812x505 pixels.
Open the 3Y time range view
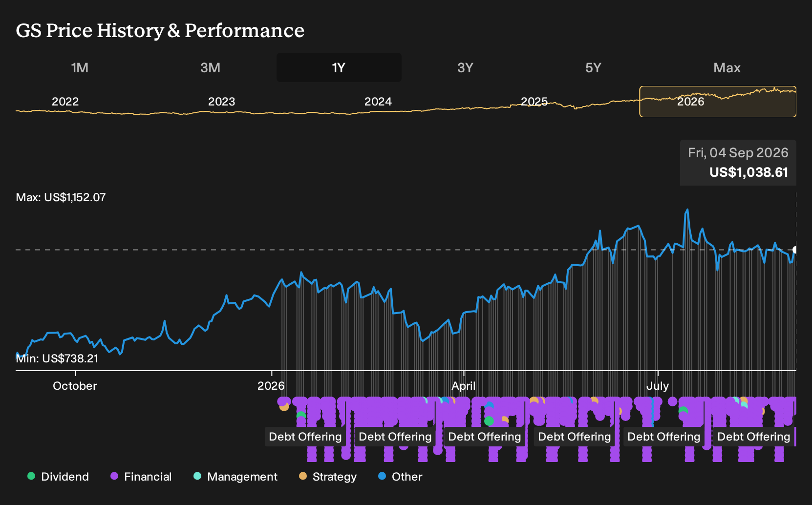click(465, 67)
